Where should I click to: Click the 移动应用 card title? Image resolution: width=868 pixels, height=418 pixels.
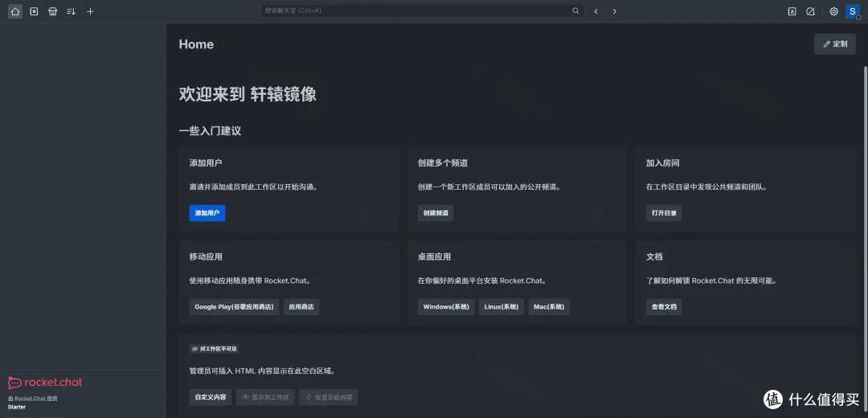pos(206,257)
